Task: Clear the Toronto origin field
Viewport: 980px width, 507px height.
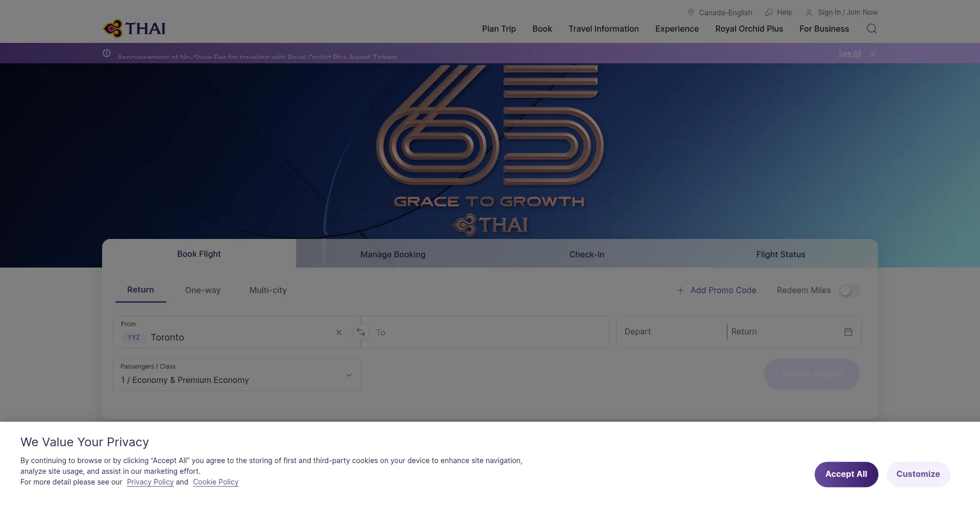Action: click(x=339, y=332)
